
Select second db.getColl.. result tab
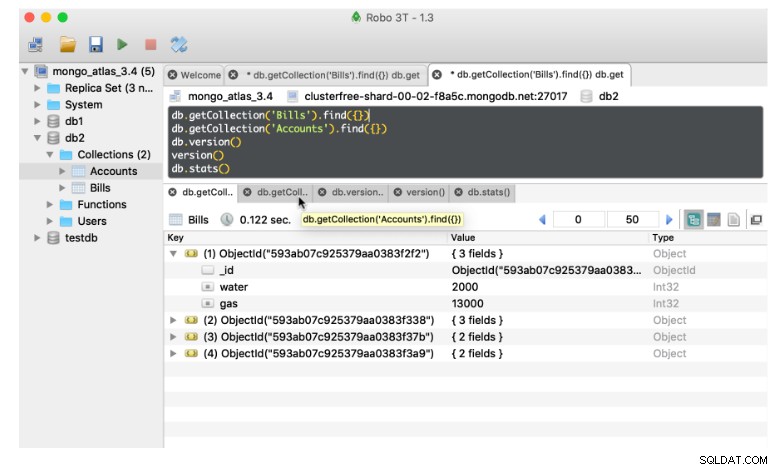[x=282, y=192]
